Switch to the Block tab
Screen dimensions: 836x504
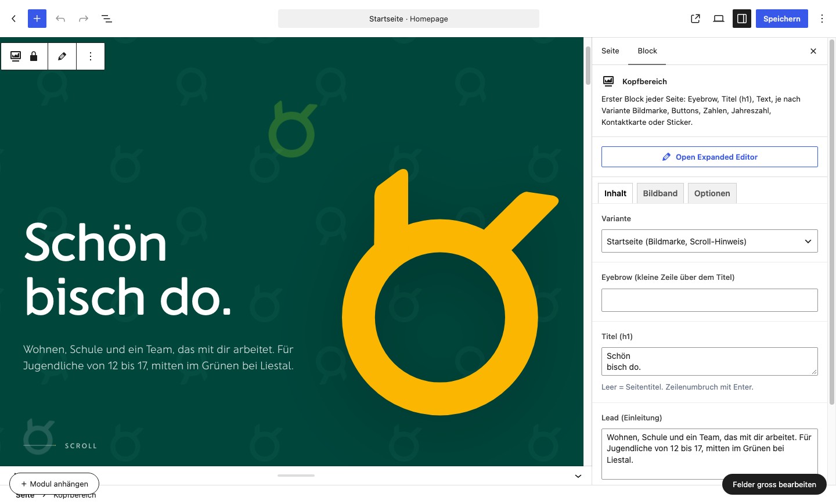(647, 51)
